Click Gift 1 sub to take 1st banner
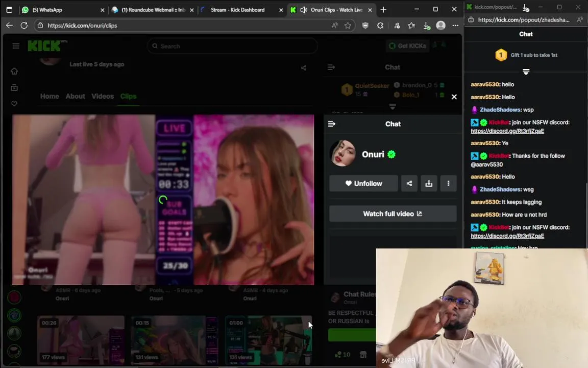Screen dimensions: 588x368 [526, 55]
